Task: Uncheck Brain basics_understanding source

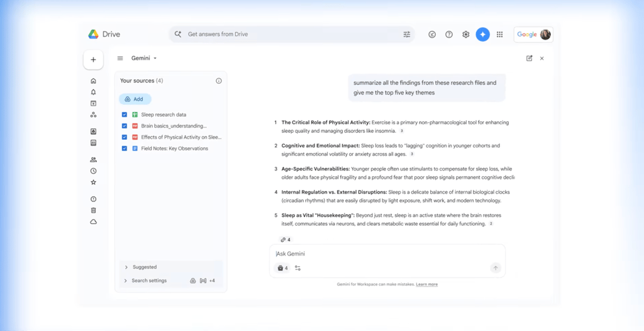Action: coord(125,126)
